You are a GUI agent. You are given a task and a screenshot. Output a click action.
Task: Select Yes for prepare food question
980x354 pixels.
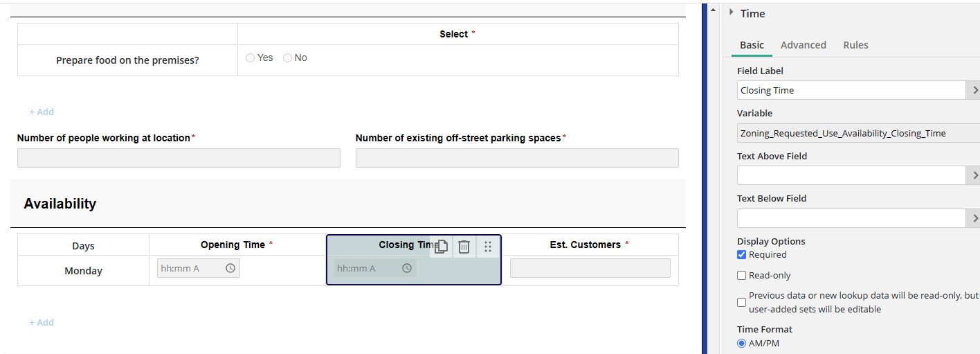pos(251,58)
